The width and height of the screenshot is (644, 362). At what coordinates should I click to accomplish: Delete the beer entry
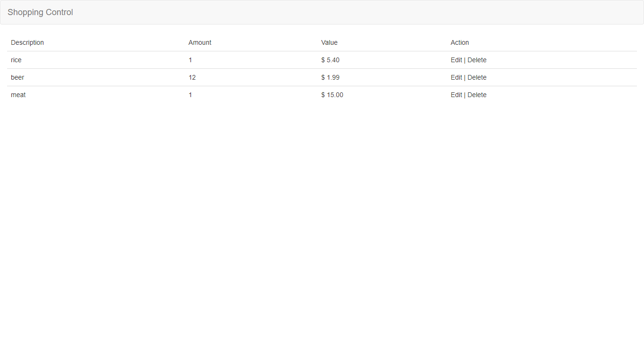point(477,77)
